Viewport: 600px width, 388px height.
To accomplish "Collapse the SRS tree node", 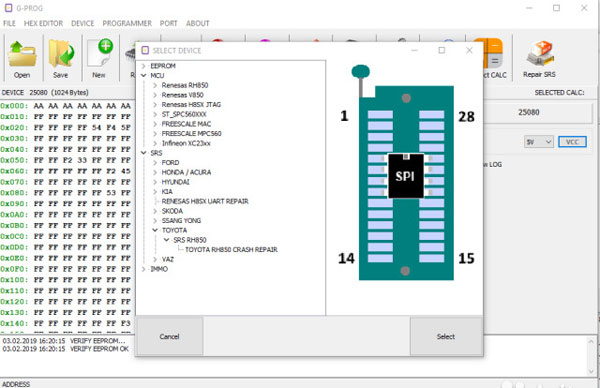I will click(x=143, y=153).
